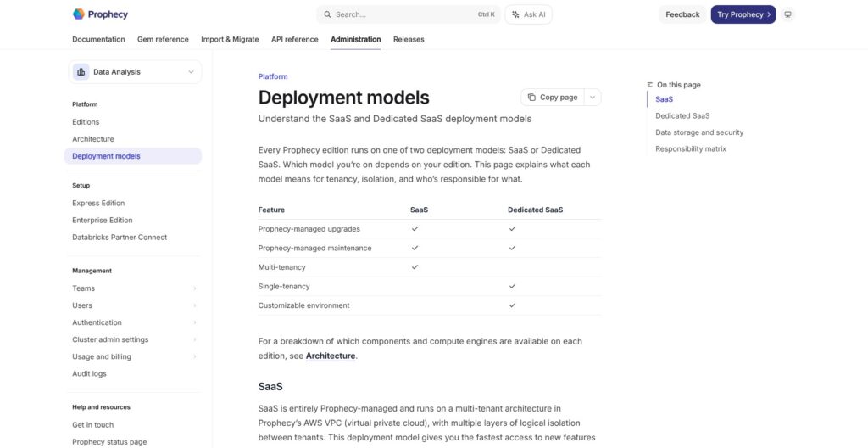Screen dimensions: 868x448
Task: Select Deployment models in the sidebar
Action: 133,156
